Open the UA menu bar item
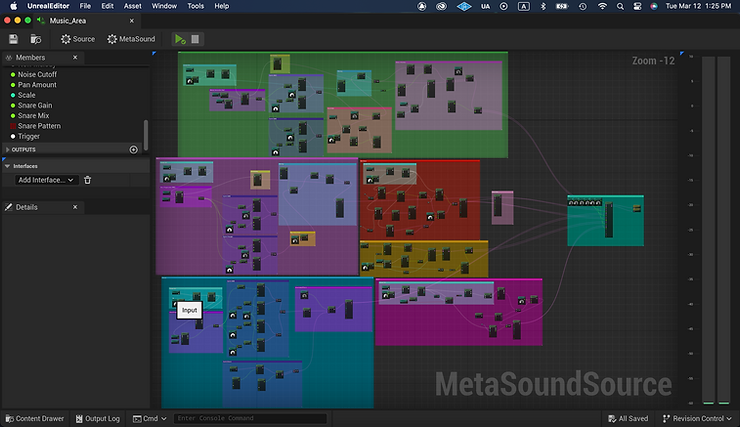The width and height of the screenshot is (740, 427). click(x=485, y=6)
